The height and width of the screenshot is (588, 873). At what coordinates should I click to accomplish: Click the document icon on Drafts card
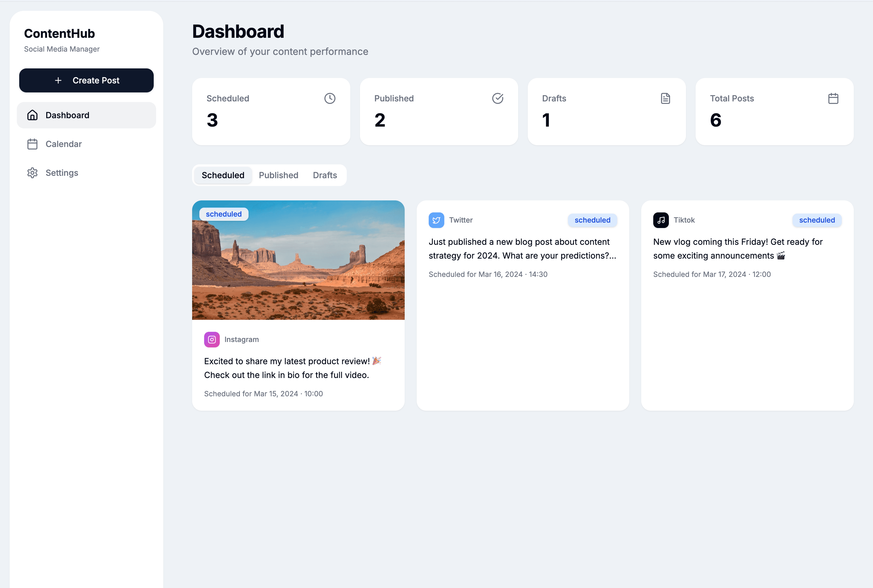pyautogui.click(x=665, y=98)
